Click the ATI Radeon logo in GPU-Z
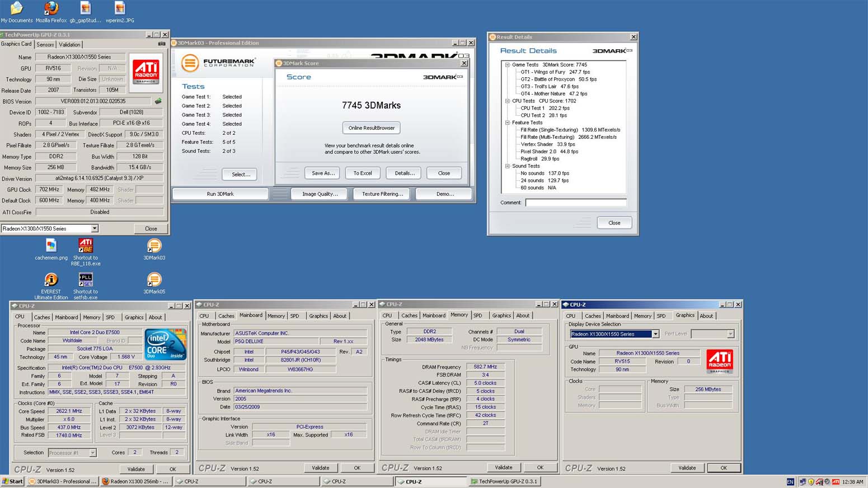This screenshot has width=868, height=488. (x=146, y=72)
